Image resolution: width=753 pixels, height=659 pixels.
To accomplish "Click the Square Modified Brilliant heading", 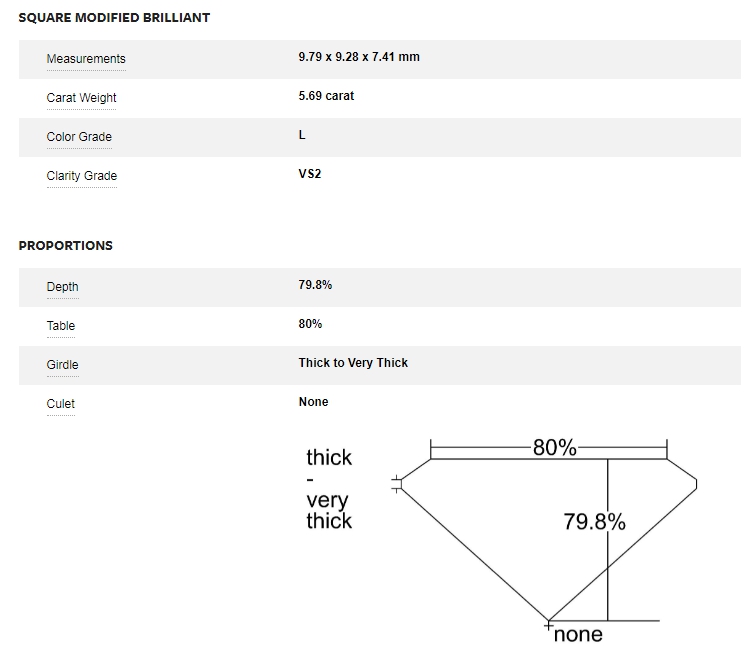I will (x=114, y=18).
